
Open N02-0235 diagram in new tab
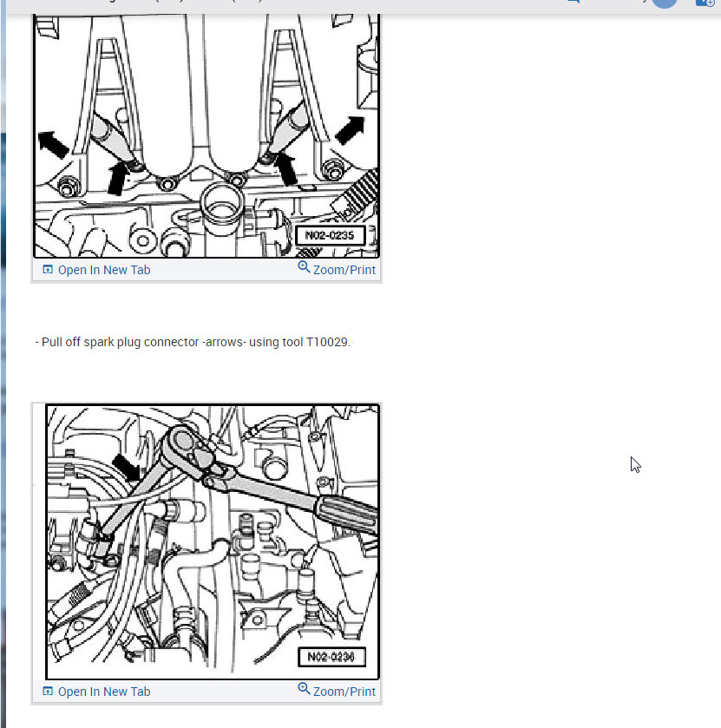tap(96, 270)
